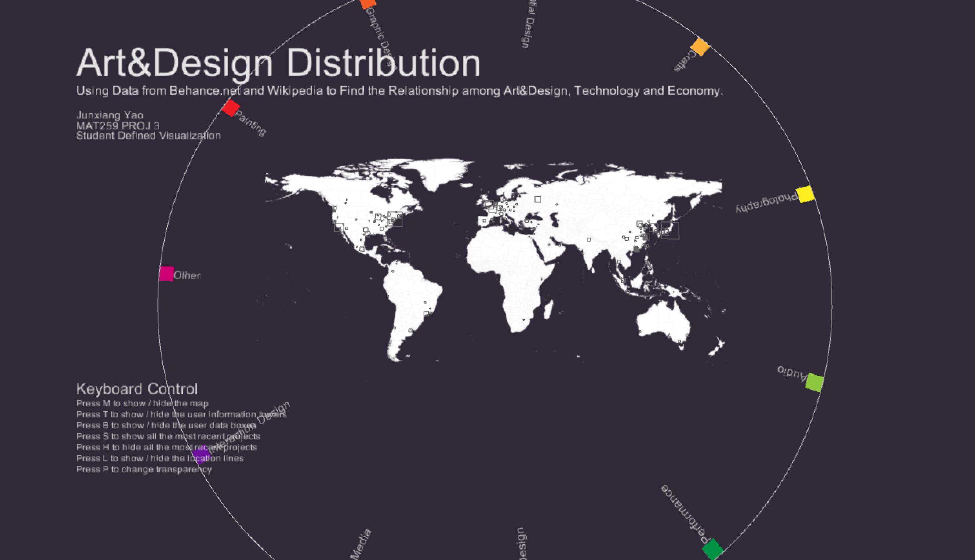The width and height of the screenshot is (975, 560).
Task: Select the orange-red Graphic Design square
Action: click(x=368, y=3)
